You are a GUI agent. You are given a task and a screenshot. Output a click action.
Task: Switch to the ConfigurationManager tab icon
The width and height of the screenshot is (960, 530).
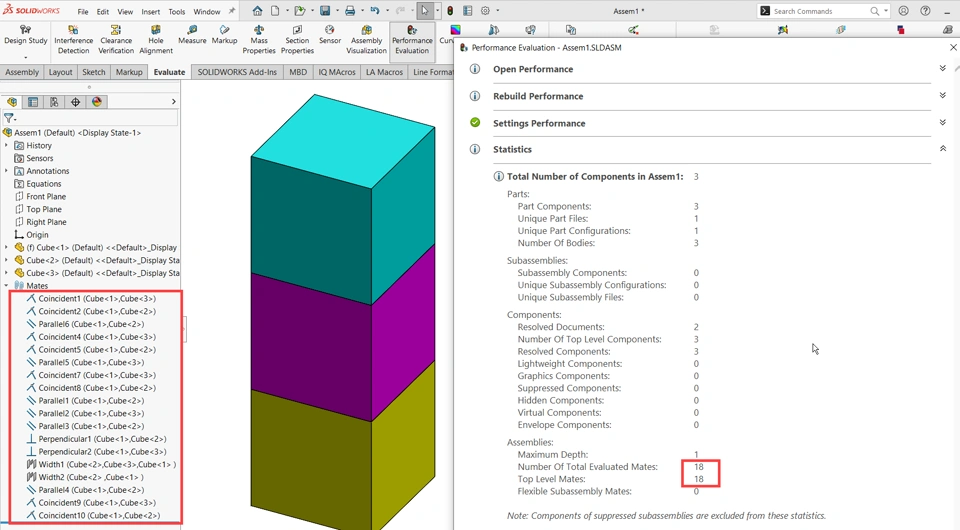54,102
